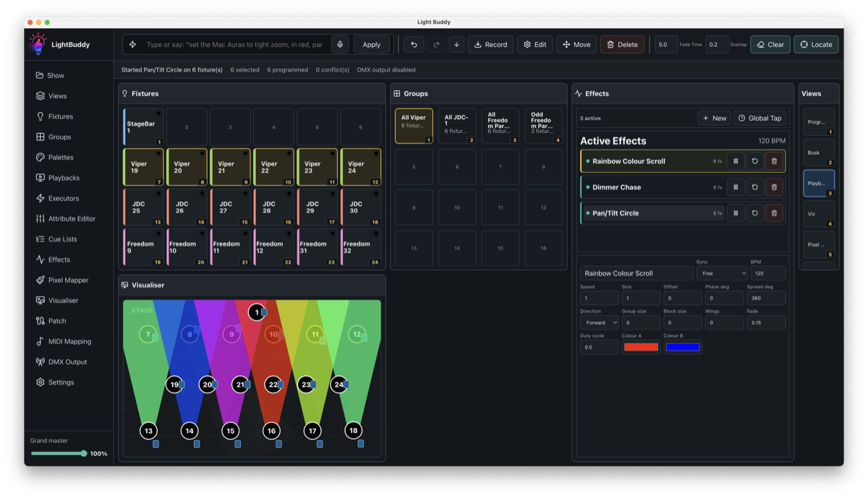Restart the Pan/Tilt Circle effect

(x=754, y=213)
